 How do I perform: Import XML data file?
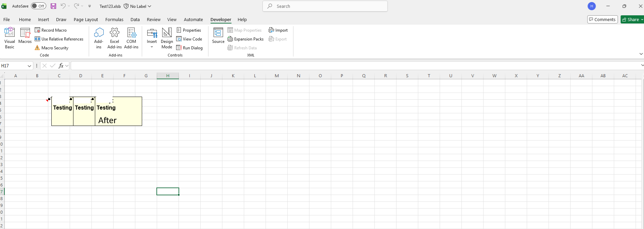pyautogui.click(x=278, y=30)
